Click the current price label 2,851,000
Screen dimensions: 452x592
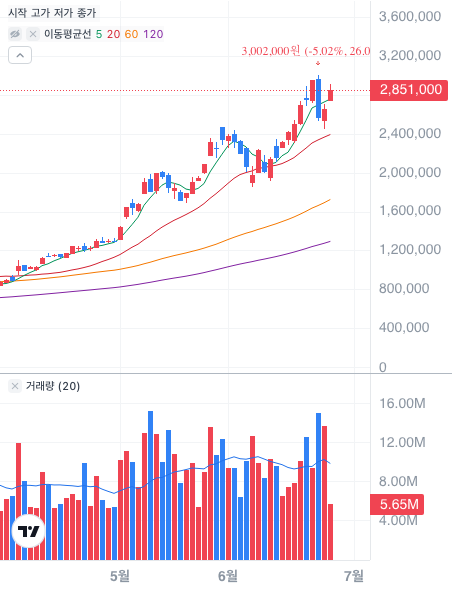coord(409,90)
